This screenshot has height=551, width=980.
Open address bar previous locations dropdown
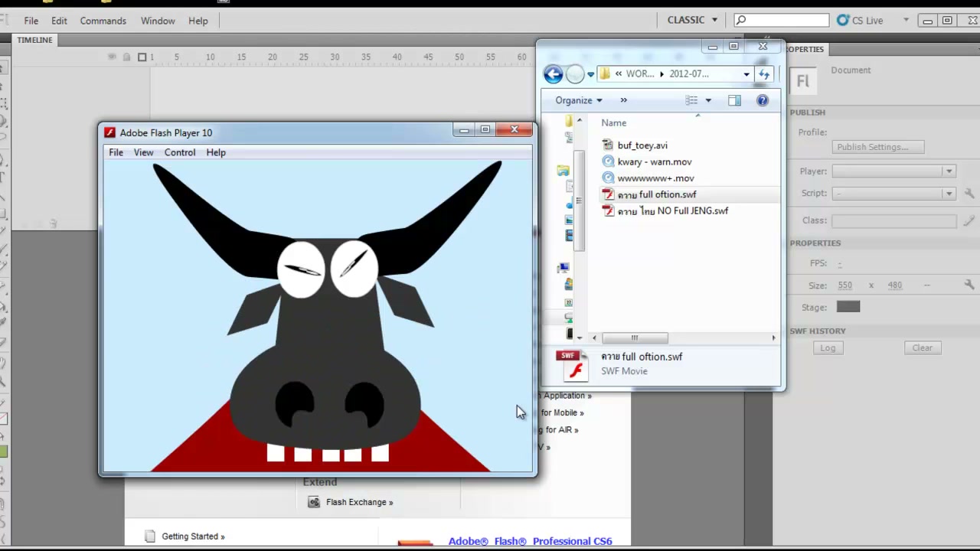click(x=746, y=74)
